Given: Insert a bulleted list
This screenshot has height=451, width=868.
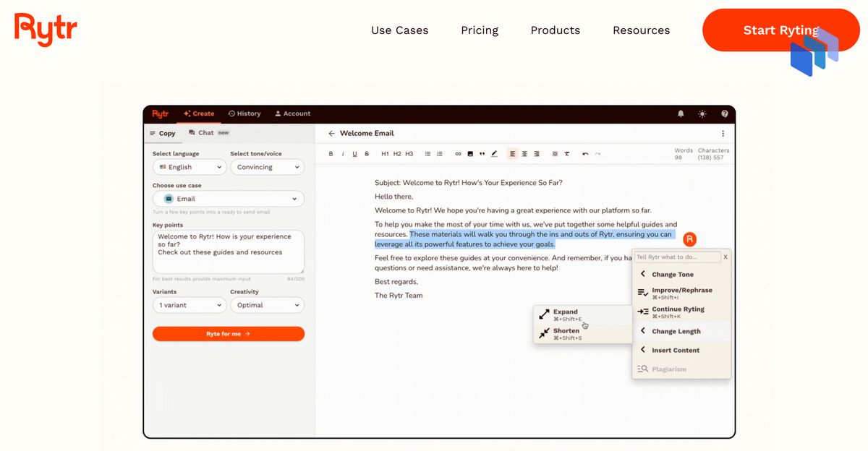Looking at the screenshot, I should [x=427, y=154].
